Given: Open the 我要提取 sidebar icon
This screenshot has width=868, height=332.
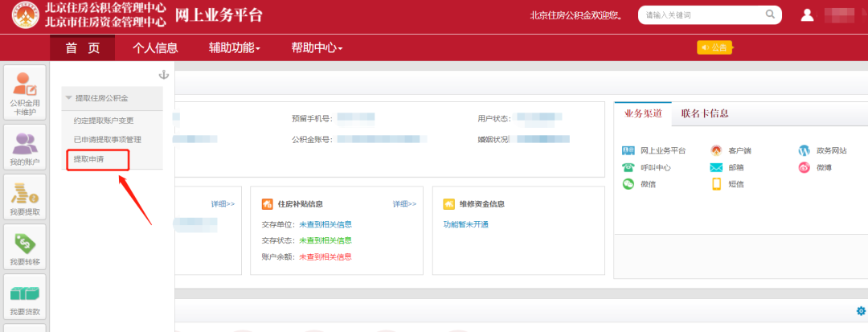Looking at the screenshot, I should point(25,198).
